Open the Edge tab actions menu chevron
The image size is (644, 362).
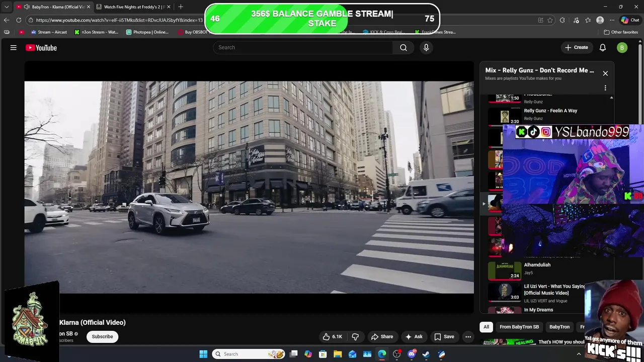6,7
